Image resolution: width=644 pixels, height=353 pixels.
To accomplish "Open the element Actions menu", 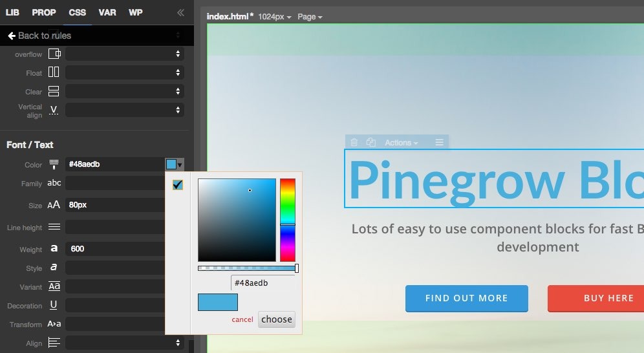I will [x=402, y=143].
